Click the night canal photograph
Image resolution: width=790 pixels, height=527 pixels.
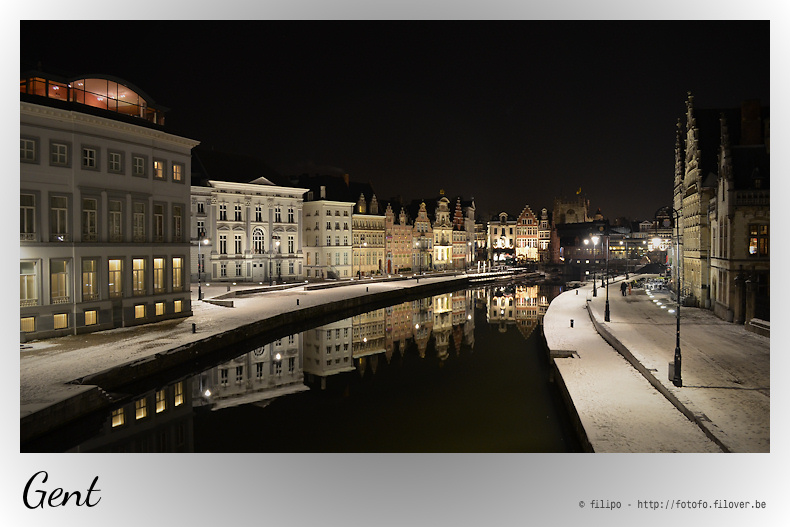point(394,236)
